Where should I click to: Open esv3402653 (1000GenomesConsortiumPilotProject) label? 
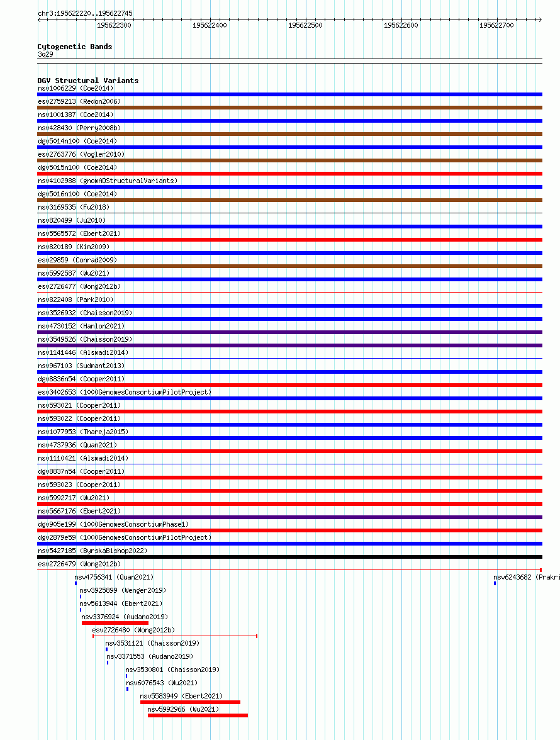125,392
